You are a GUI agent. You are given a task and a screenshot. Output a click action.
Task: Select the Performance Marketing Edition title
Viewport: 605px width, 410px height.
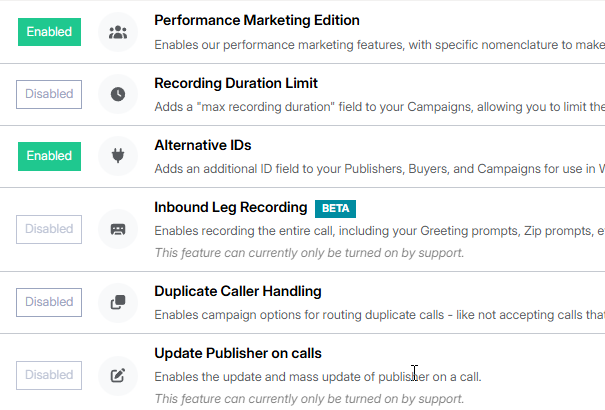click(257, 20)
